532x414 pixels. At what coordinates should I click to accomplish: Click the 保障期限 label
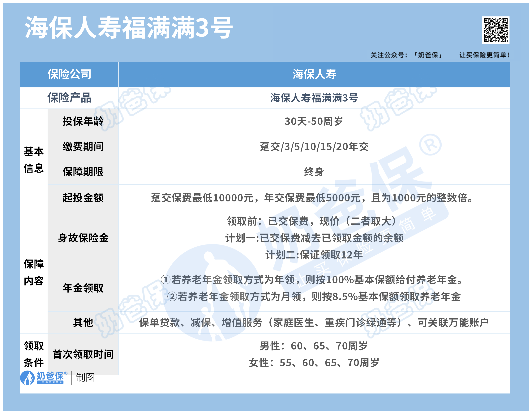coord(83,172)
